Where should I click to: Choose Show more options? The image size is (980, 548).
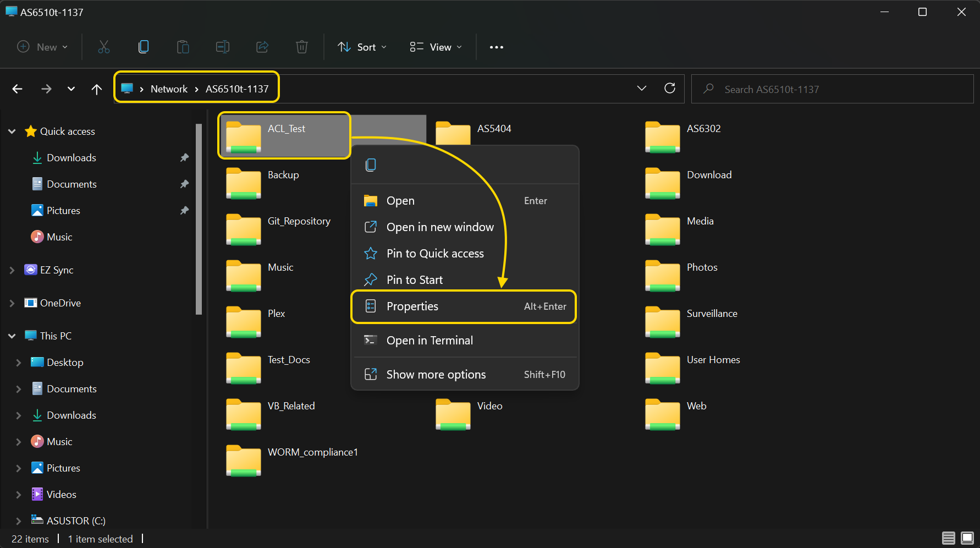pos(465,375)
